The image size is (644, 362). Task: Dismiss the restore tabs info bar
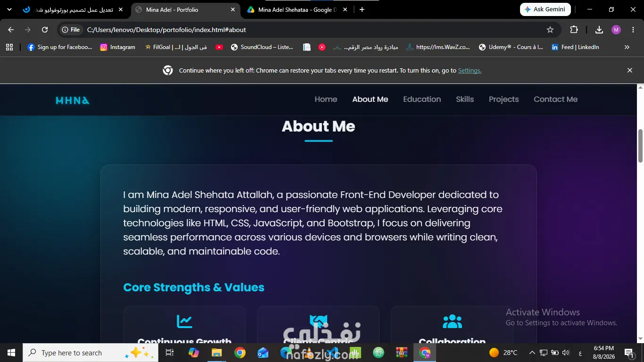click(x=630, y=70)
